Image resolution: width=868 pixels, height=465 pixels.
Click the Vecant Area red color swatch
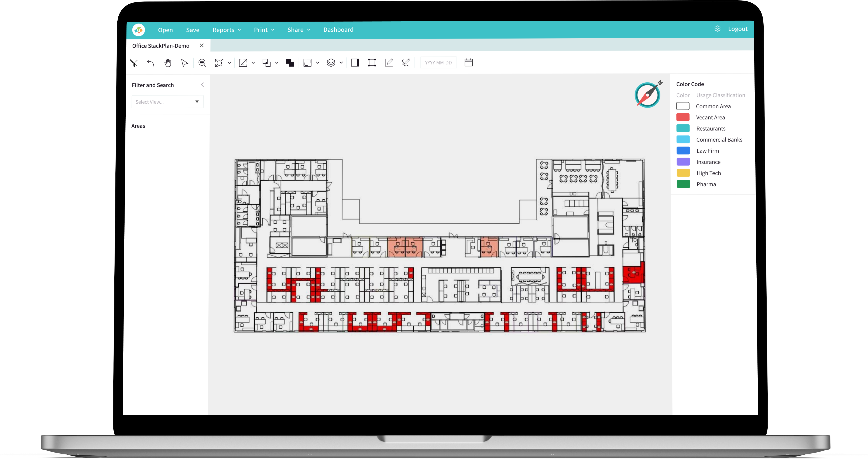click(683, 117)
